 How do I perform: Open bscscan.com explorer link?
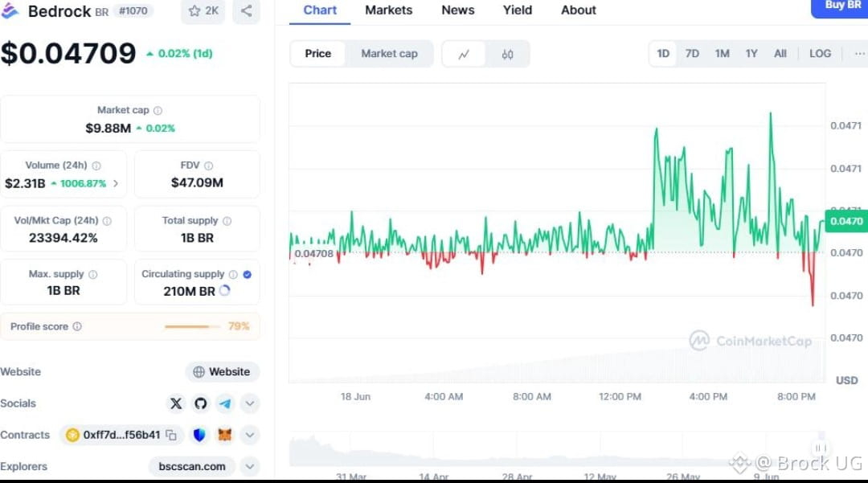[x=191, y=466]
